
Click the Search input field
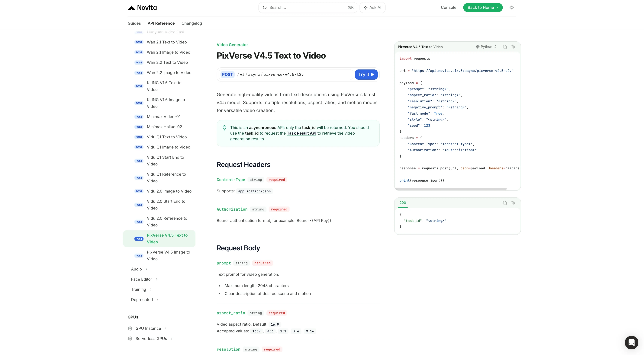[308, 8]
